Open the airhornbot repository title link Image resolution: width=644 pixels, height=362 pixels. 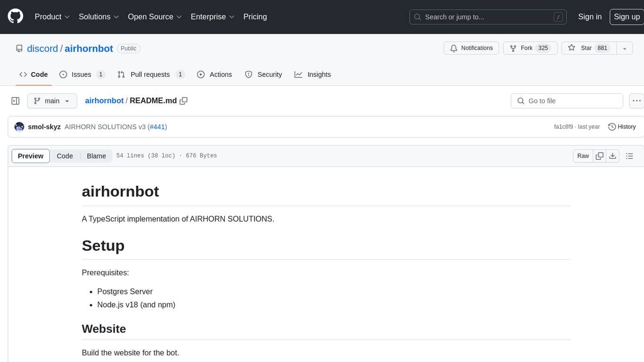point(89,48)
